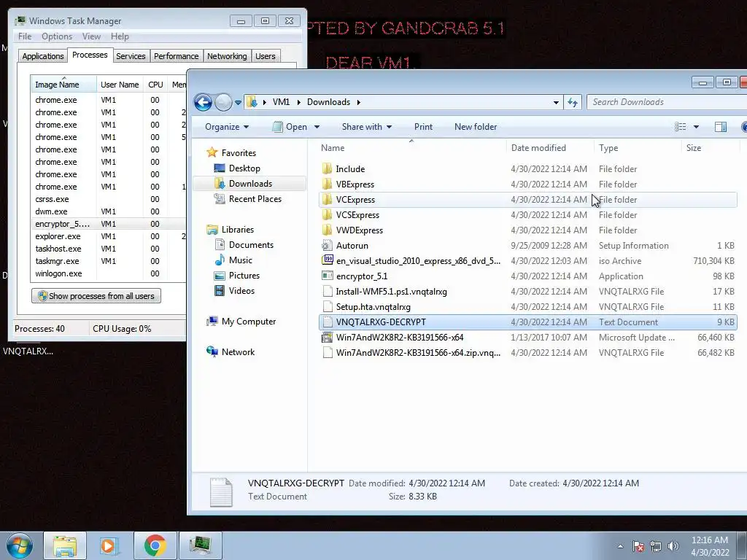This screenshot has height=560, width=747.
Task: Switch to the Performance tab
Action: click(177, 56)
